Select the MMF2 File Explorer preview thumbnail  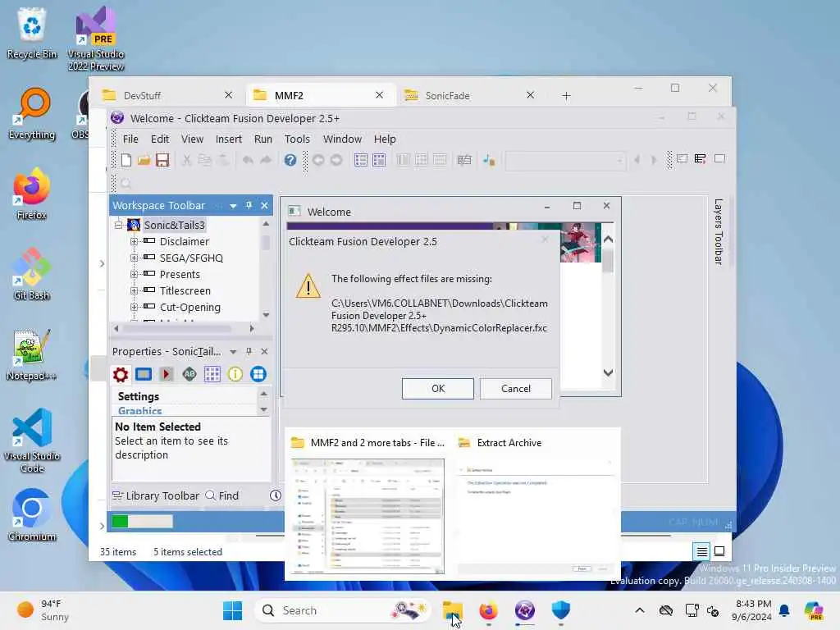click(x=367, y=517)
